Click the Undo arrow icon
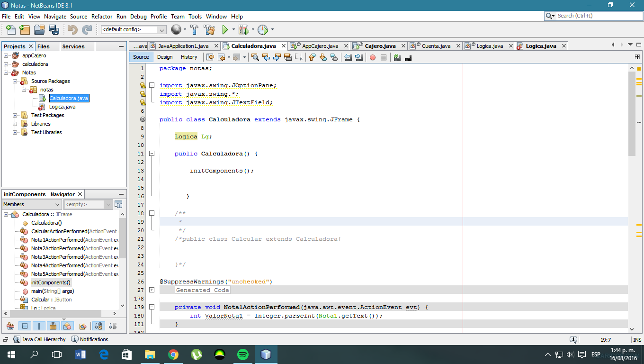The height and width of the screenshot is (364, 644). pyautogui.click(x=72, y=29)
